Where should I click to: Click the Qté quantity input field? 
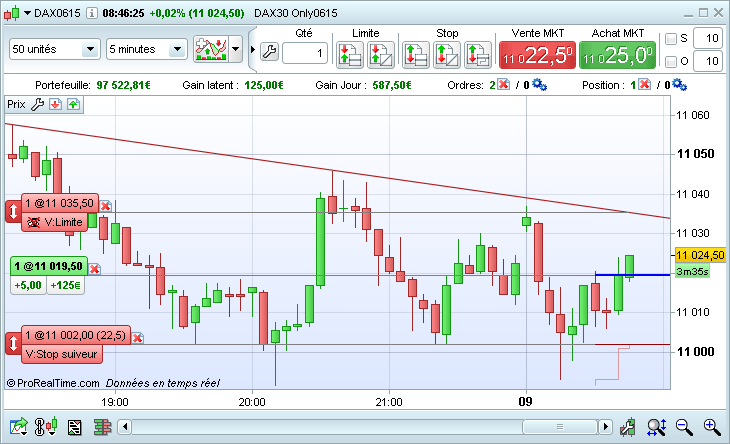(x=306, y=53)
